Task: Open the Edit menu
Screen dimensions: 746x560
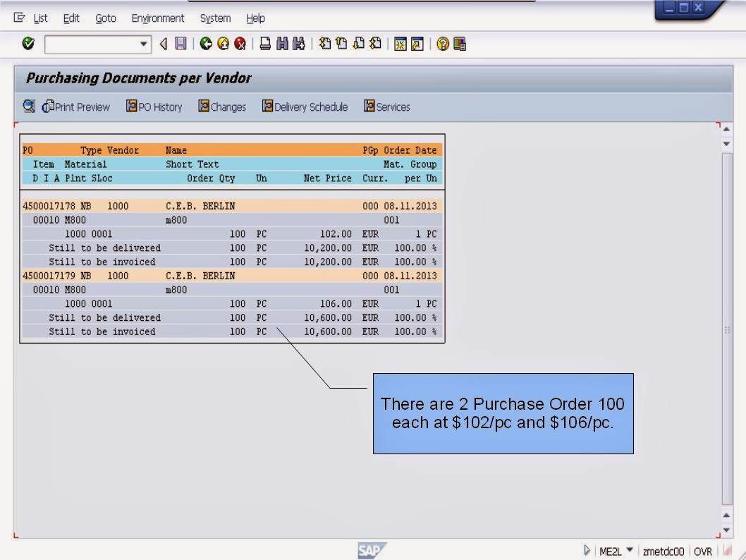Action: (71, 18)
